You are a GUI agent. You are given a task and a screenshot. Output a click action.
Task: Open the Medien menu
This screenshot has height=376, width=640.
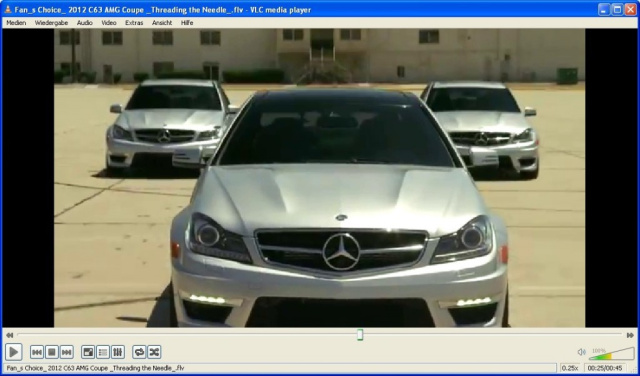[16, 23]
